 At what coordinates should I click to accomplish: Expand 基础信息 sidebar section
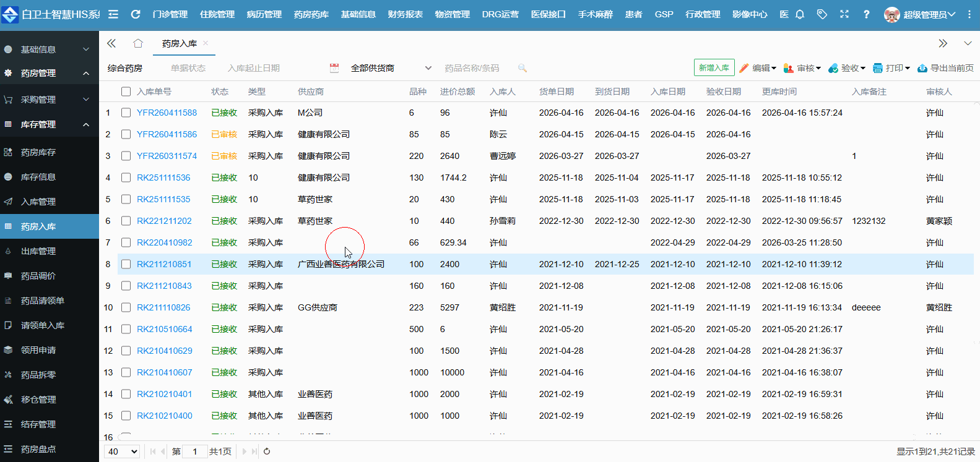pyautogui.click(x=50, y=49)
